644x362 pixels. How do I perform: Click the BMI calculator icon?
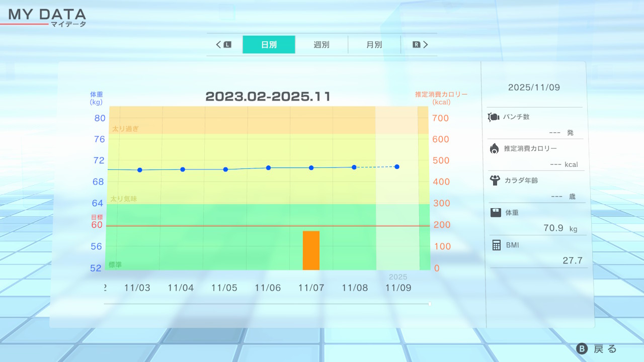(496, 245)
